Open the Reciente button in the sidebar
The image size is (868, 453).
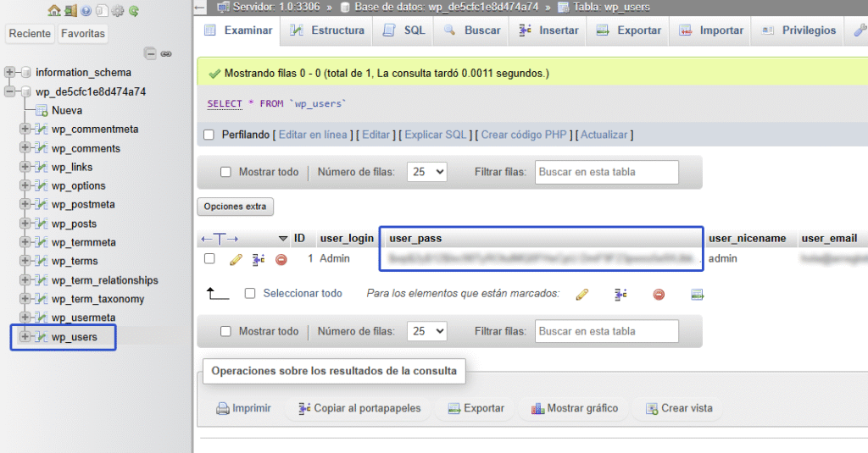pyautogui.click(x=30, y=34)
